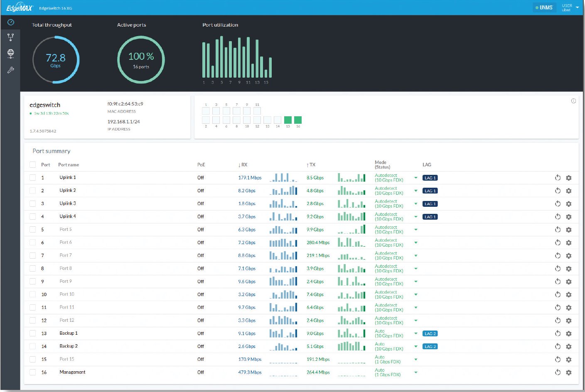Tick the checkbox for Port 10

(x=33, y=294)
